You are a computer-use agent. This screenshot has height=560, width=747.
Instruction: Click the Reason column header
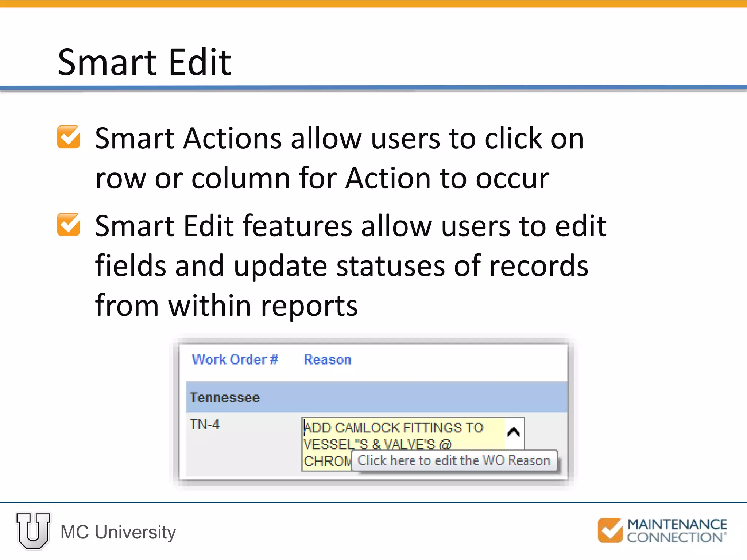pos(328,359)
